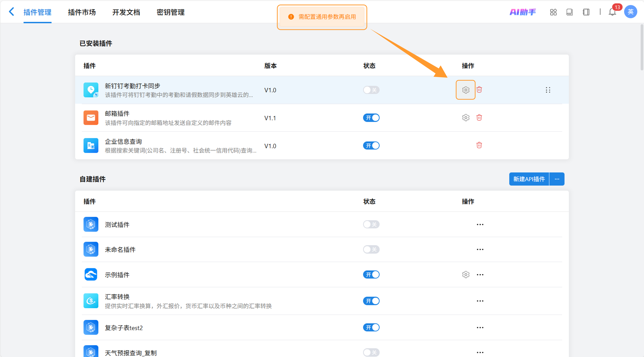Open AI助手 assistant

(x=523, y=12)
